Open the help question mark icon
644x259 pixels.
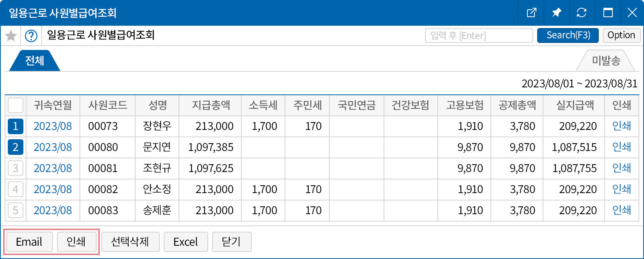[x=31, y=36]
